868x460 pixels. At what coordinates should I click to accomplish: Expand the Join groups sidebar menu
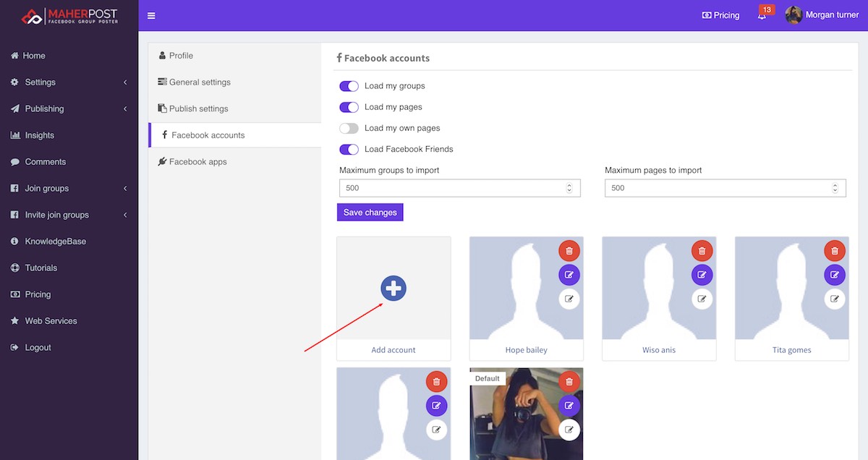tap(69, 188)
